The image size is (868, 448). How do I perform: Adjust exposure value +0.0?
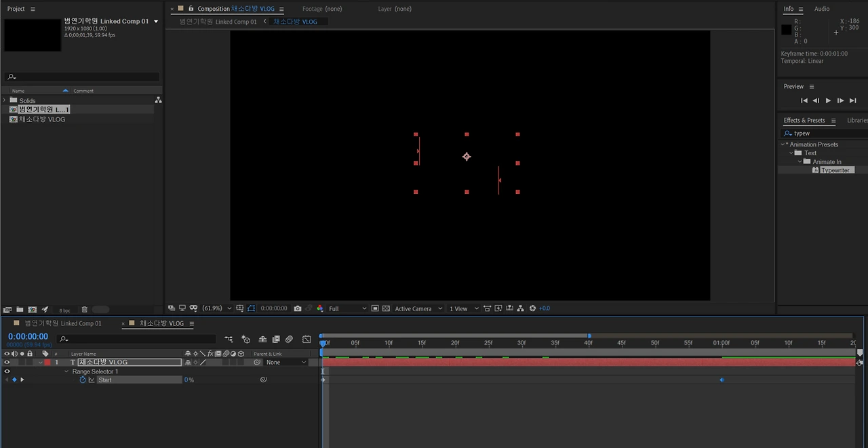point(544,308)
